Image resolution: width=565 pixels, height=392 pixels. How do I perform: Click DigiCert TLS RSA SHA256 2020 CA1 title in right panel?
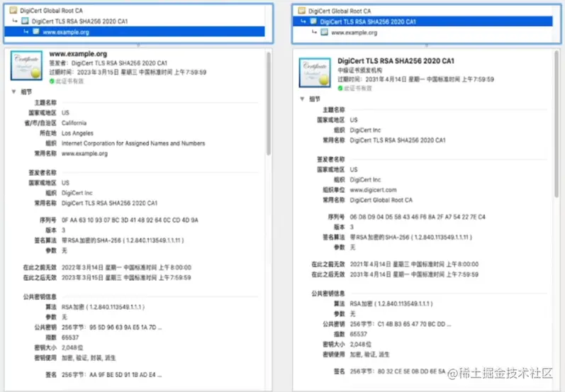(396, 61)
